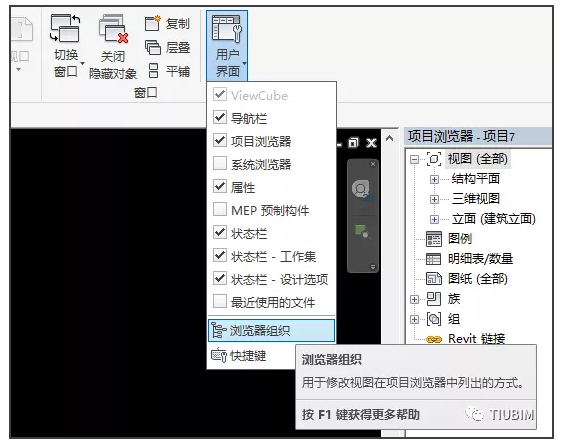Viewport: 563px width, 445px height.
Task: Click the zoom region icon on navigation bar
Action: (362, 231)
